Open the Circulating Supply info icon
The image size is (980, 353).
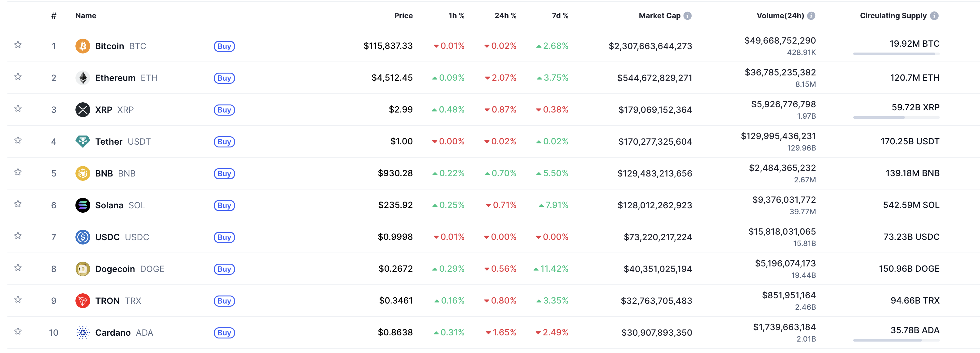[934, 15]
